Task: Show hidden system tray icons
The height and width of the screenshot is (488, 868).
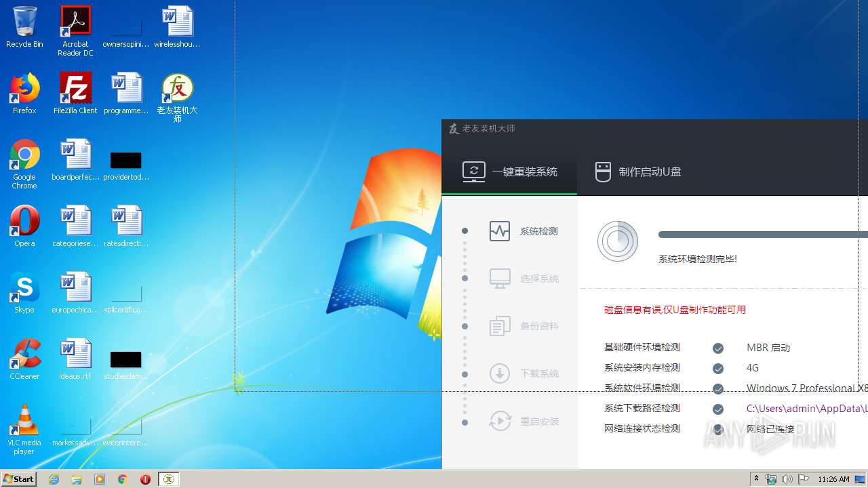Action: pos(756,479)
